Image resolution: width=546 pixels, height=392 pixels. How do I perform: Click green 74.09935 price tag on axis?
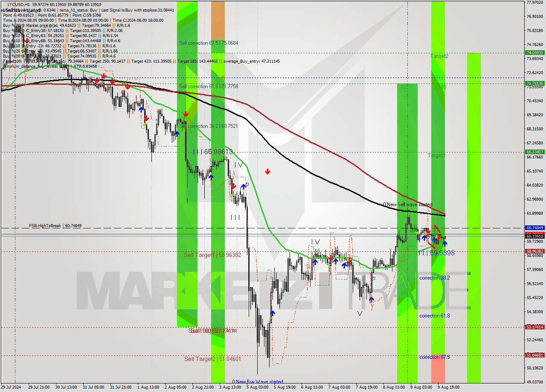[x=535, y=53]
